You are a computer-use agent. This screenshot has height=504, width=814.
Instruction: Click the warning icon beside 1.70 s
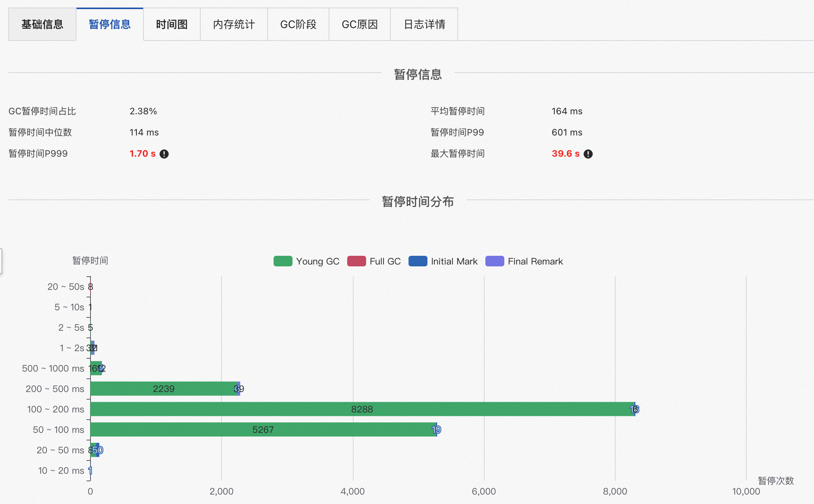coord(164,154)
